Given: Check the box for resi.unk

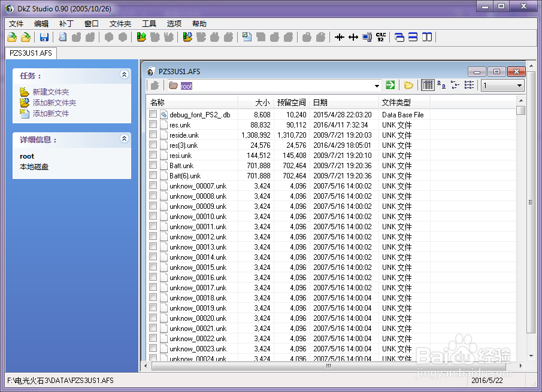Looking at the screenshot, I should (x=153, y=155).
